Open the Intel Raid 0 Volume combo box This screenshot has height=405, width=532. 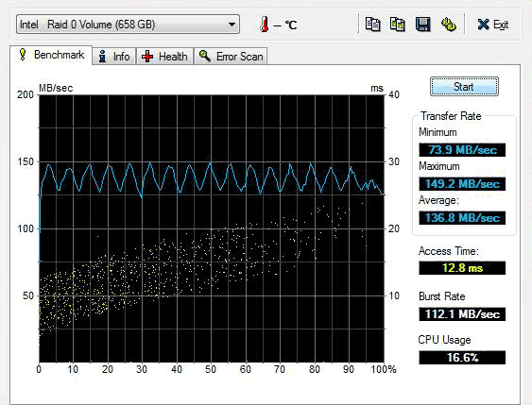(x=128, y=24)
